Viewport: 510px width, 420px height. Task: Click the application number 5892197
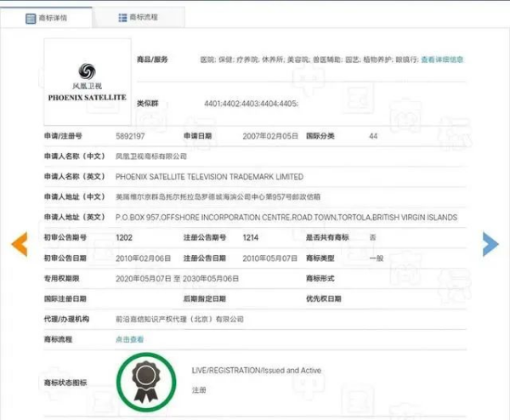131,136
